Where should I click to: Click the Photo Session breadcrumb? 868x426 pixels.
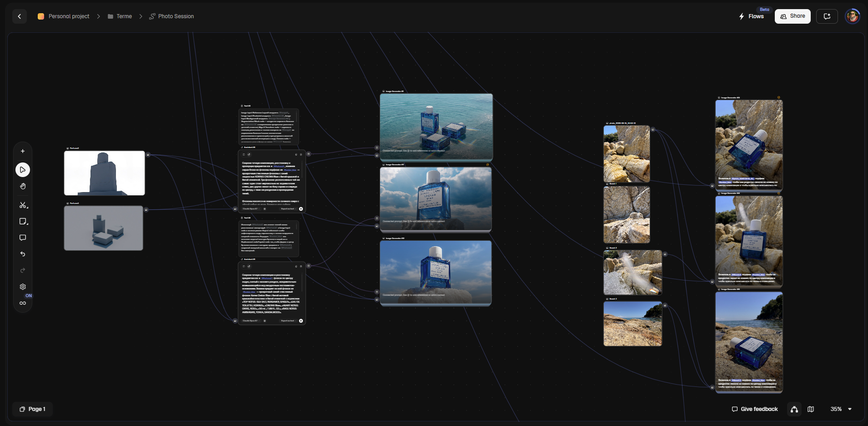point(171,16)
